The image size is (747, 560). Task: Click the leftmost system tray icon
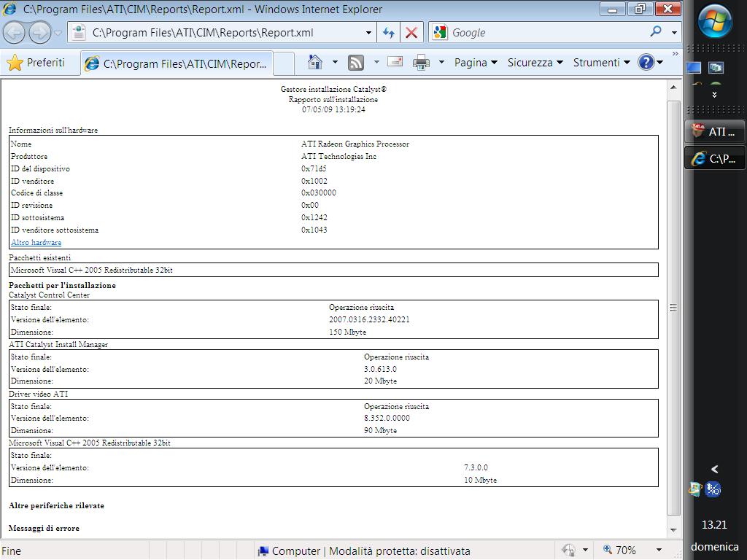[x=695, y=489]
